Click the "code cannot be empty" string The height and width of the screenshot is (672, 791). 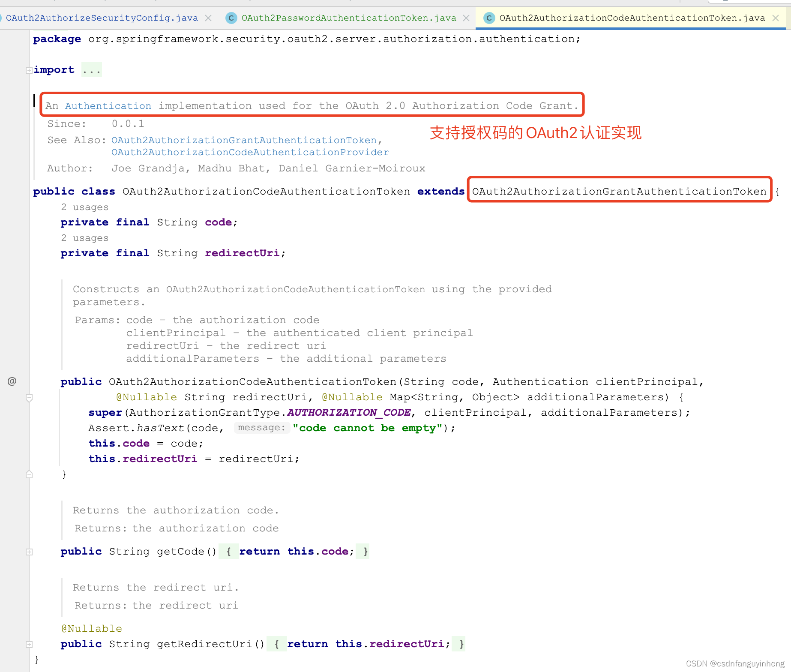coord(368,428)
